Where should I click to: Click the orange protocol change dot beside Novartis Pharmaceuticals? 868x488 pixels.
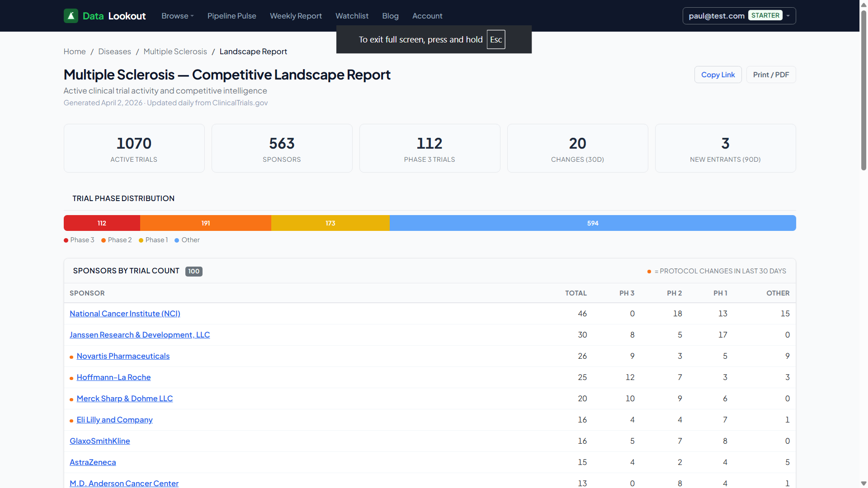[x=71, y=357]
